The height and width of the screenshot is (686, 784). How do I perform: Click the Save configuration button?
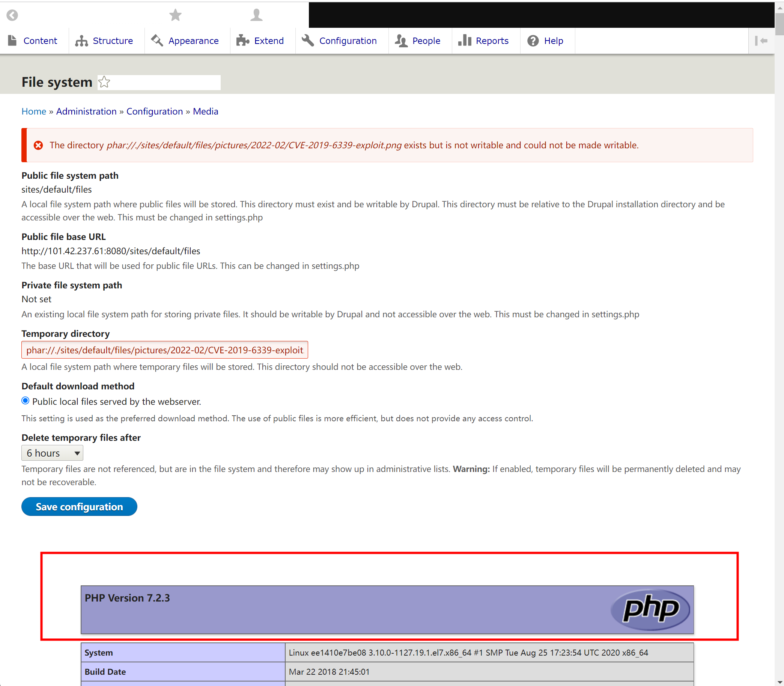pyautogui.click(x=79, y=507)
